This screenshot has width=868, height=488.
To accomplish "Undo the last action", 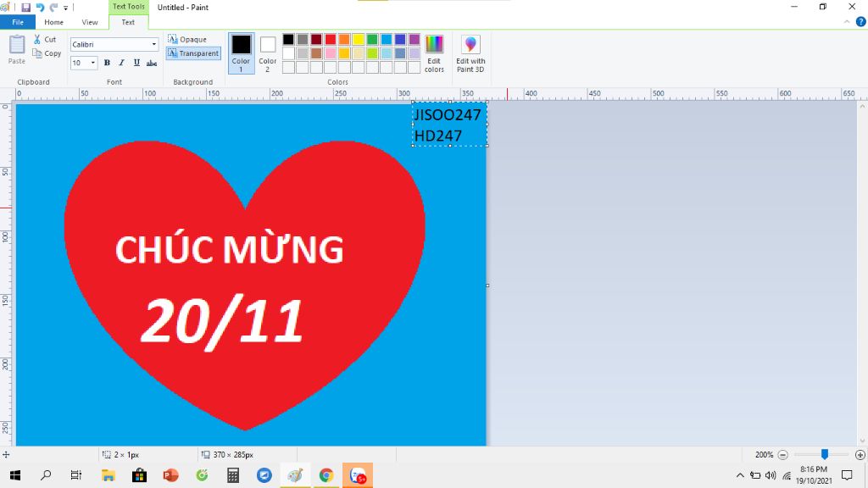I will [x=40, y=8].
